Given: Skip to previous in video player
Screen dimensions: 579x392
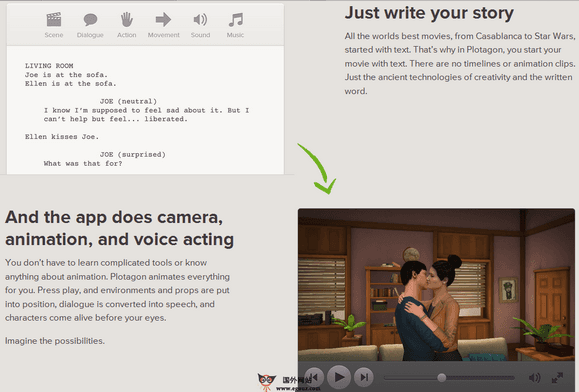Looking at the screenshot, I should [x=314, y=377].
